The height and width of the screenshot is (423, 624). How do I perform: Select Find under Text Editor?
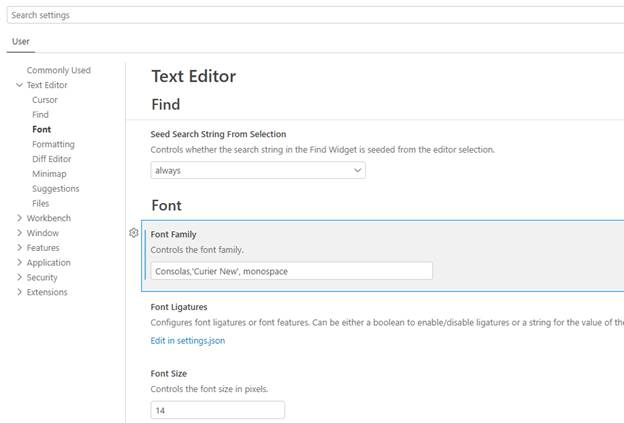pyautogui.click(x=40, y=115)
